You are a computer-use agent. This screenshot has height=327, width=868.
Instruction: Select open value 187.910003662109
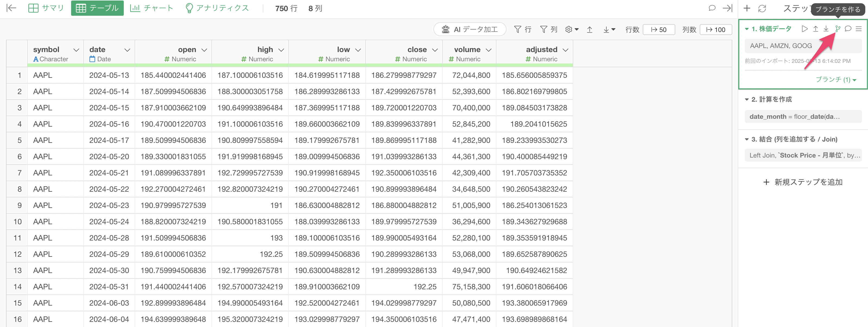pos(173,108)
